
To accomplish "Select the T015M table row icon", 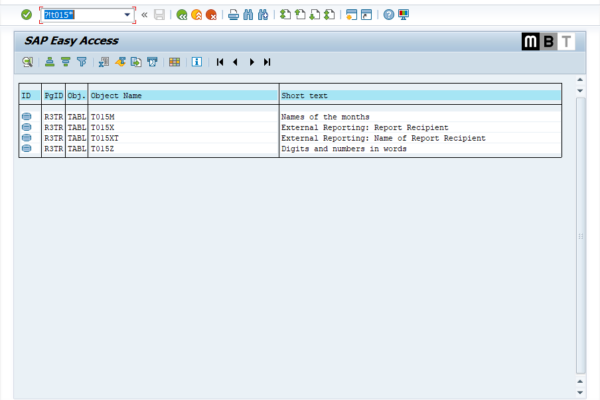I will [x=27, y=117].
